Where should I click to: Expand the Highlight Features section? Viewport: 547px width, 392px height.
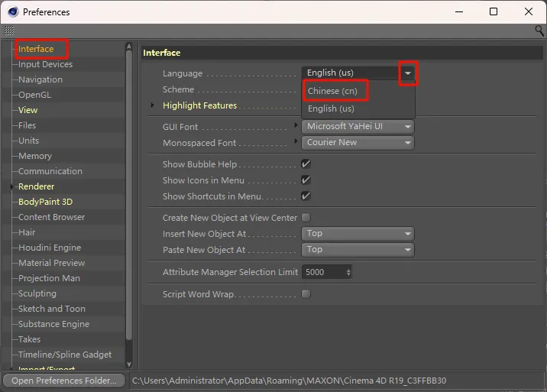(152, 105)
